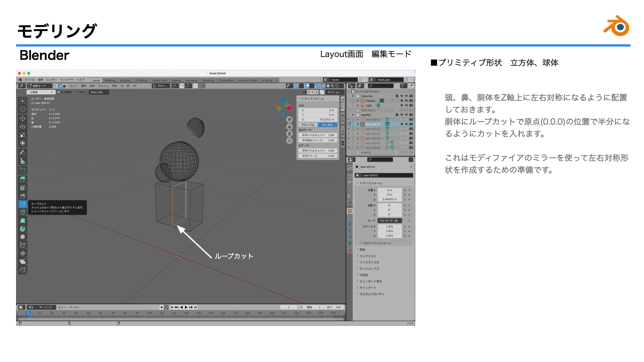Select the Scale tool
644x362 pixels.
22,135
